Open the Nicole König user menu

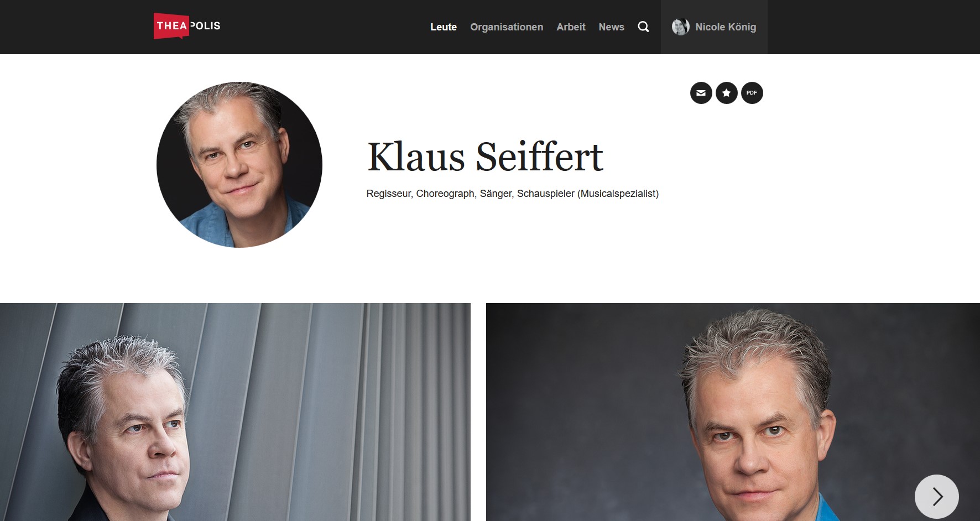(714, 27)
